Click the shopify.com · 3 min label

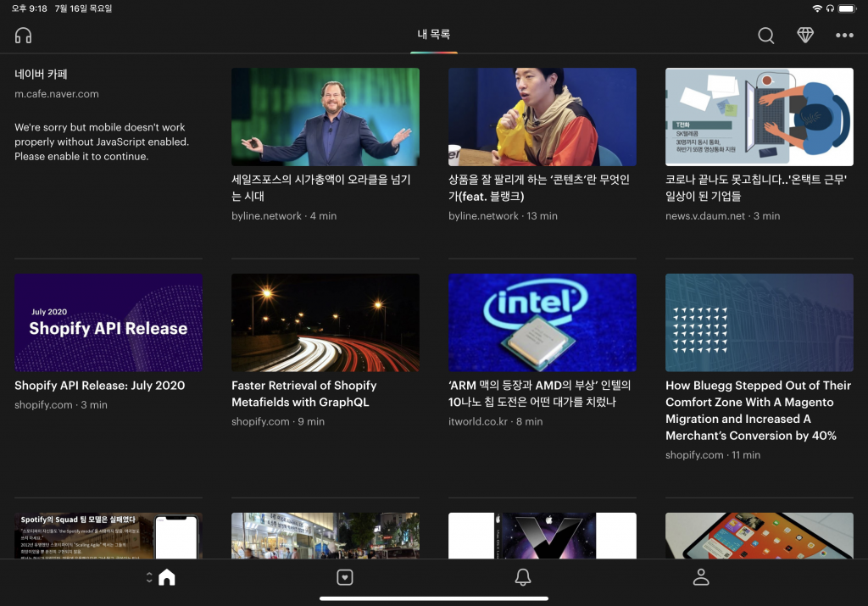[61, 404]
